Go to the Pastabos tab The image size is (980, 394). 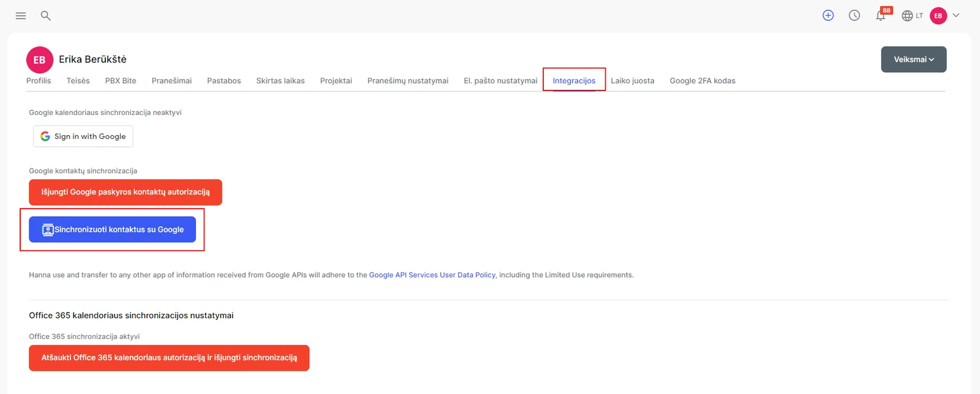(x=224, y=81)
